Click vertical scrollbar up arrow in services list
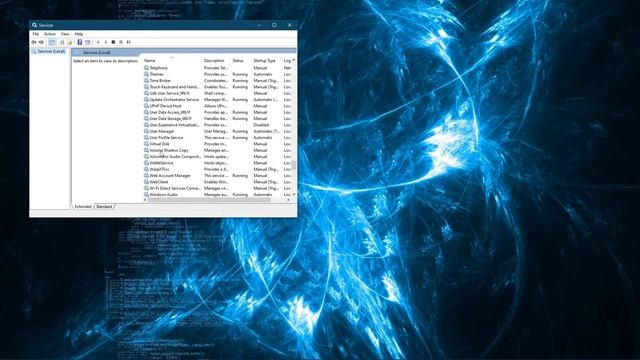This screenshot has height=360, width=640. pos(294,60)
